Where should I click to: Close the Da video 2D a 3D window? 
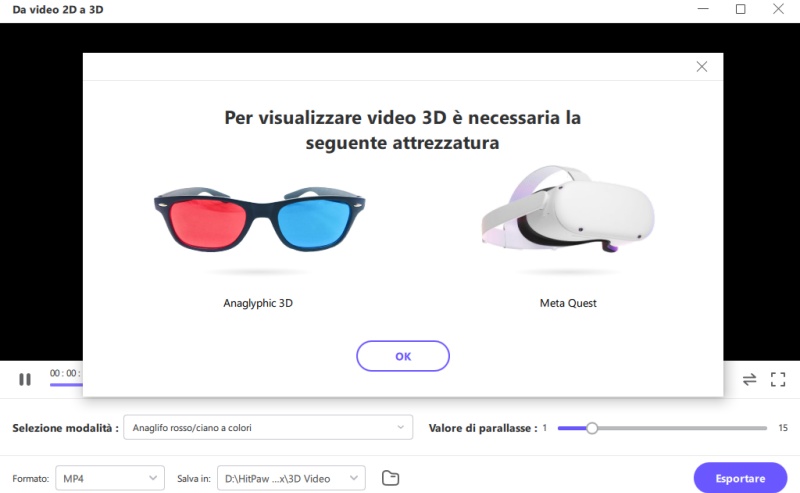(778, 9)
